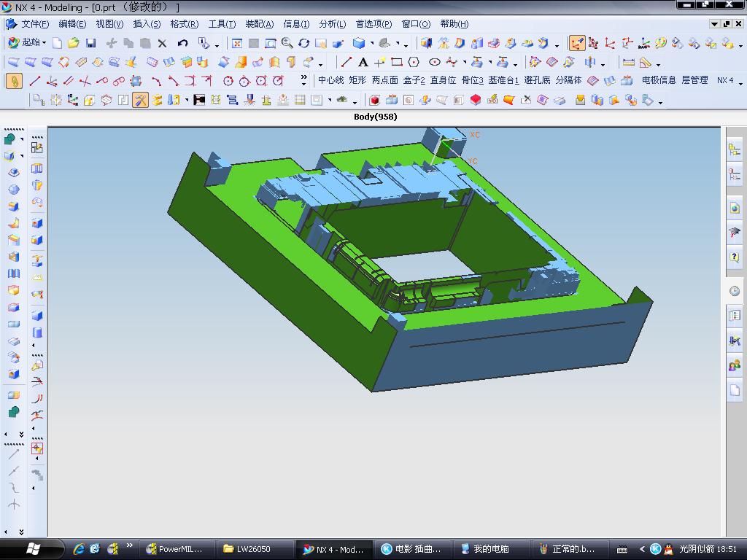Open the 文件(F) menu
The image size is (747, 560).
click(x=34, y=24)
